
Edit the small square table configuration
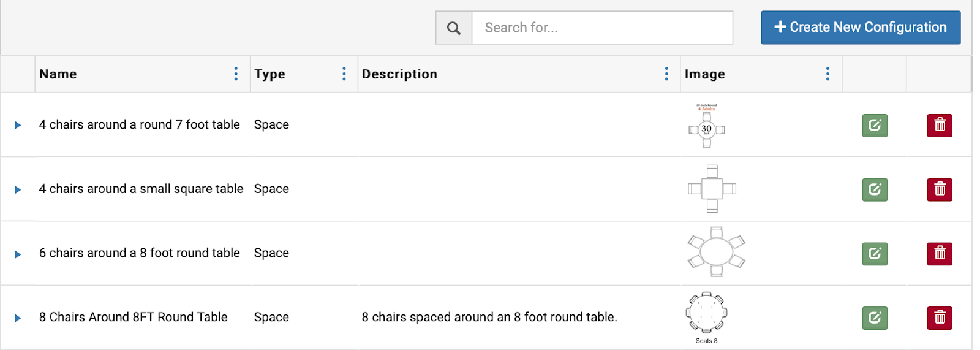tap(875, 189)
